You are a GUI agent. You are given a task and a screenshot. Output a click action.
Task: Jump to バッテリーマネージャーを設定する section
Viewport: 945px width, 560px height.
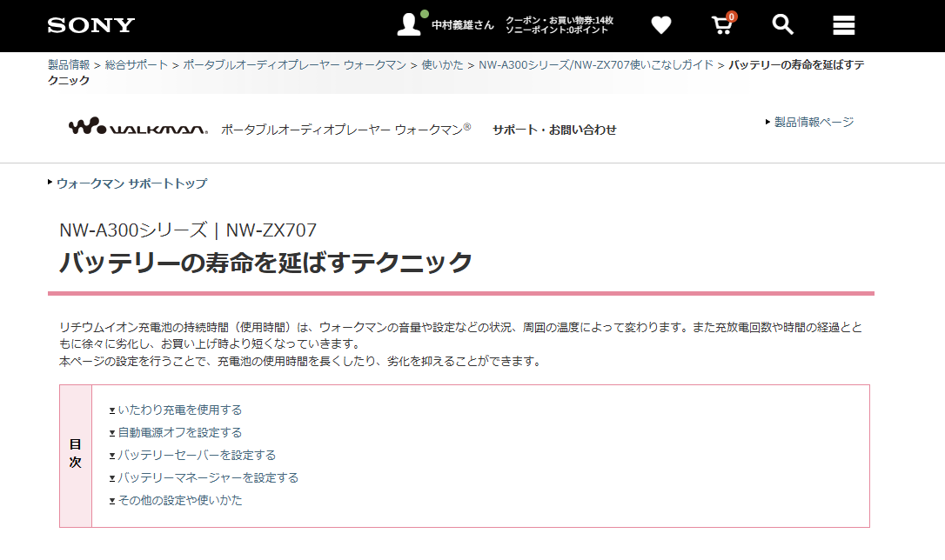pos(208,477)
